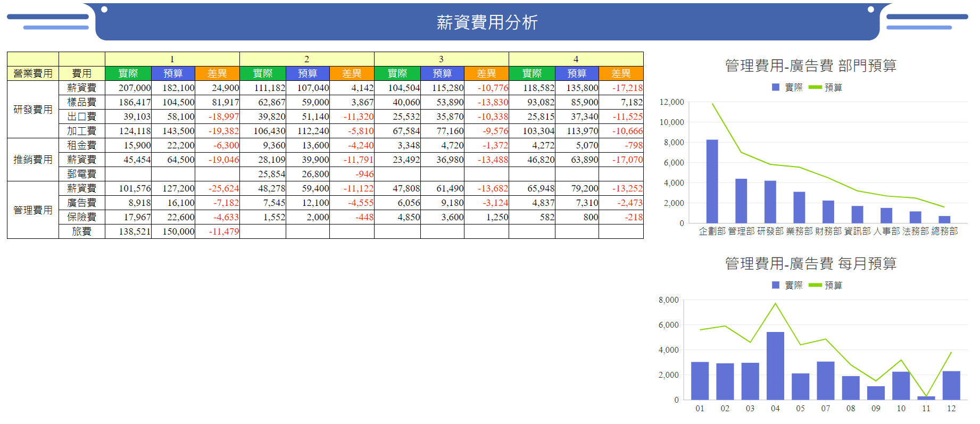The height and width of the screenshot is (424, 980).
Task: Click the 樣品費 row label
Action: click(x=82, y=102)
